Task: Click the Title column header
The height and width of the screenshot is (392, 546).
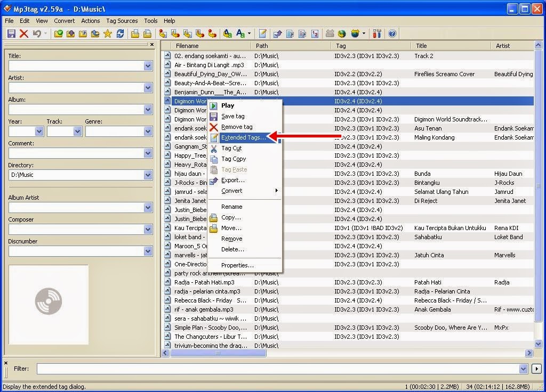Action: (451, 46)
